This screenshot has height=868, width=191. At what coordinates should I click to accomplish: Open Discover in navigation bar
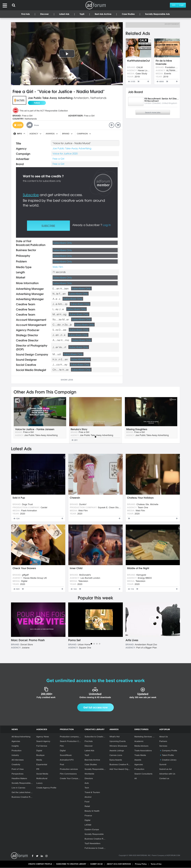44,14
